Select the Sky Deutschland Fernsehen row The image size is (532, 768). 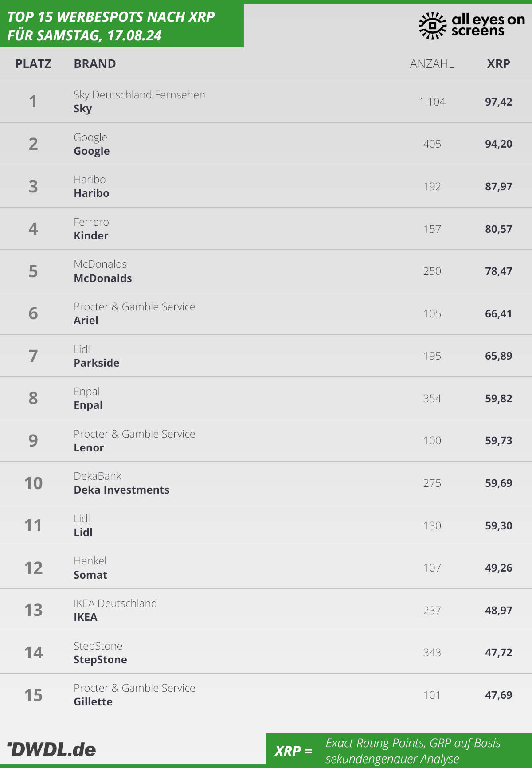[x=266, y=102]
